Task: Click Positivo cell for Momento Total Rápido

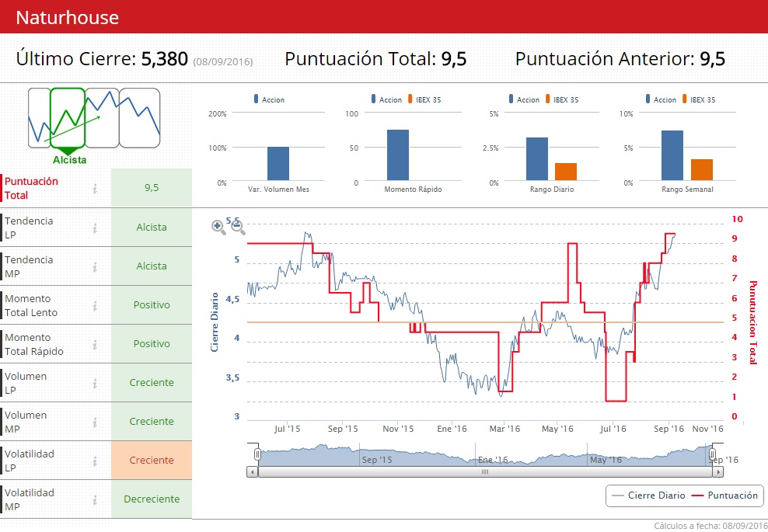Action: (152, 343)
